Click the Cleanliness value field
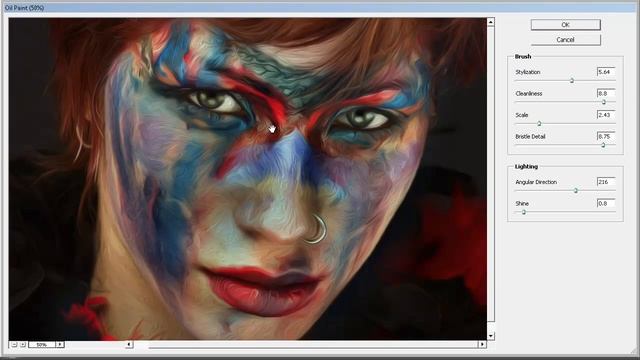Screen dimensions: 640x360 pos(606,93)
